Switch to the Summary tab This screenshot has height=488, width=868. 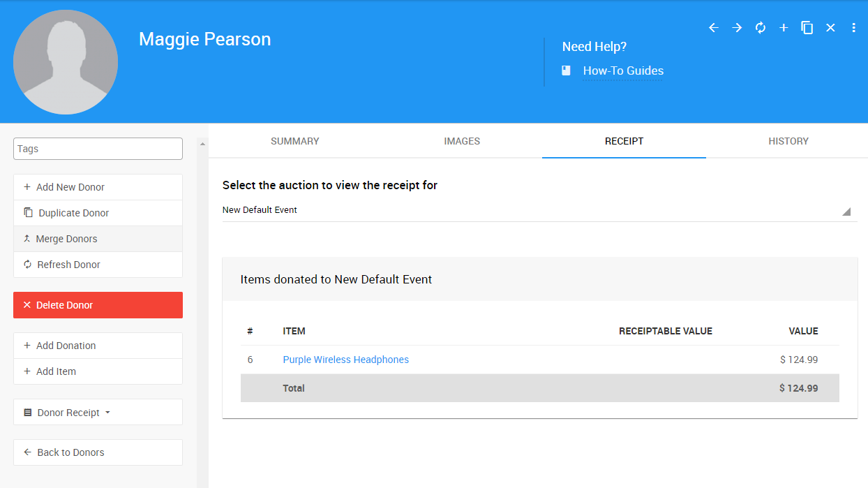[294, 141]
